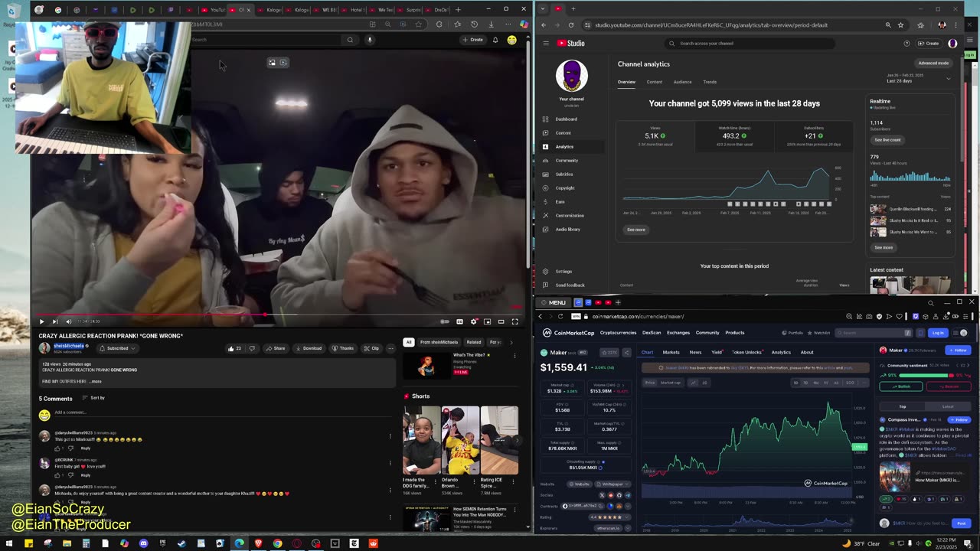The height and width of the screenshot is (551, 980).
Task: Open Markets tab on CoinMarketCap
Action: click(671, 352)
